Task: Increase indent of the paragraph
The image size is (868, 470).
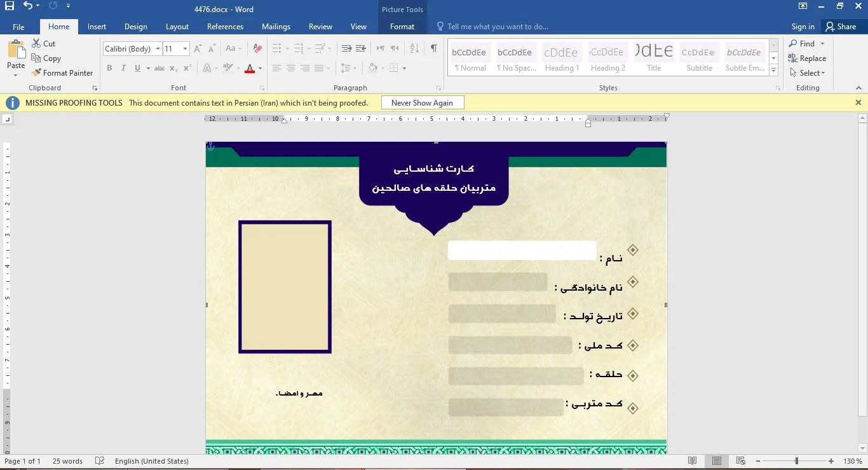Action: click(361, 49)
